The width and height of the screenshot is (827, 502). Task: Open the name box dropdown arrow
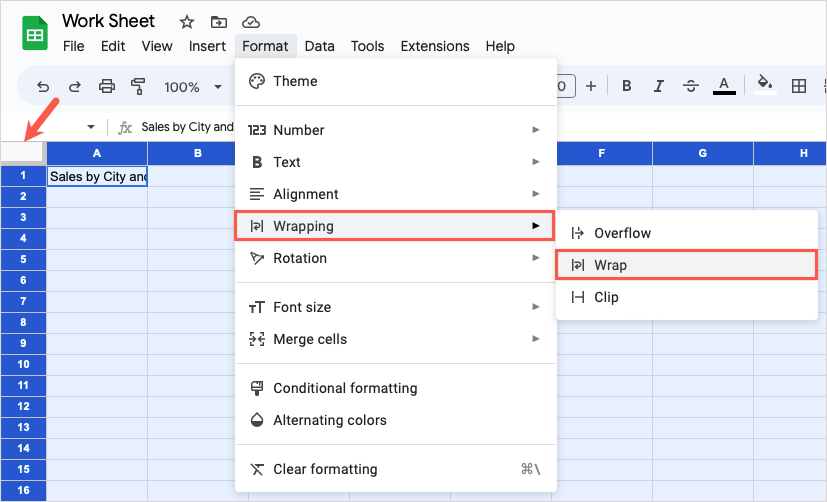tap(91, 127)
